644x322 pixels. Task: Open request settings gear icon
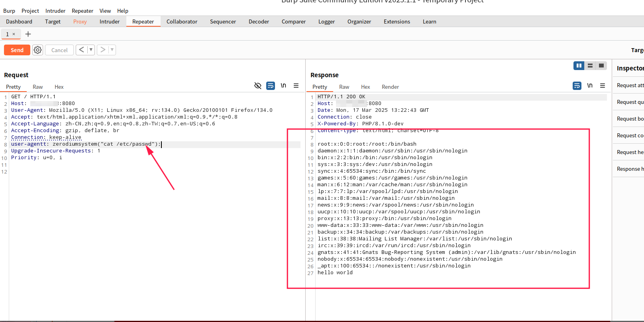coord(37,50)
